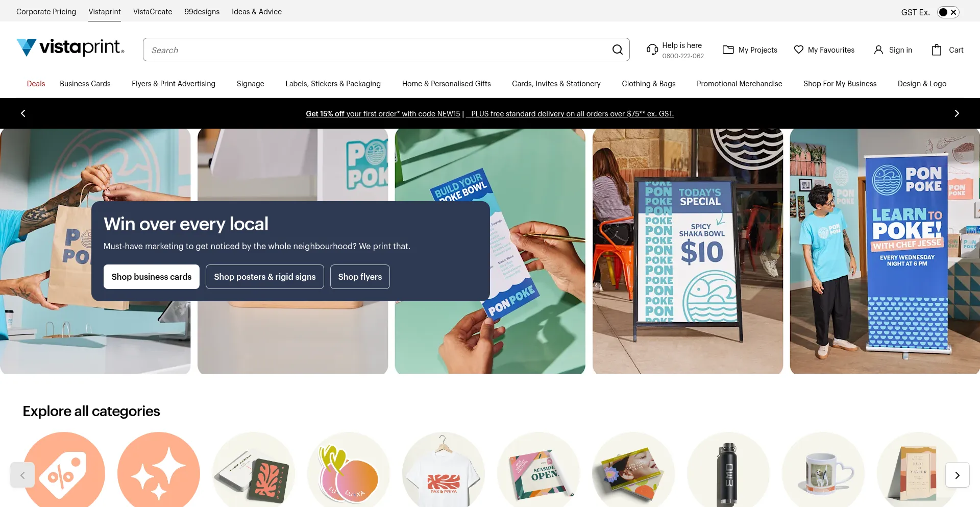Click the Sign in person icon
Image resolution: width=980 pixels, height=507 pixels.
[878, 50]
